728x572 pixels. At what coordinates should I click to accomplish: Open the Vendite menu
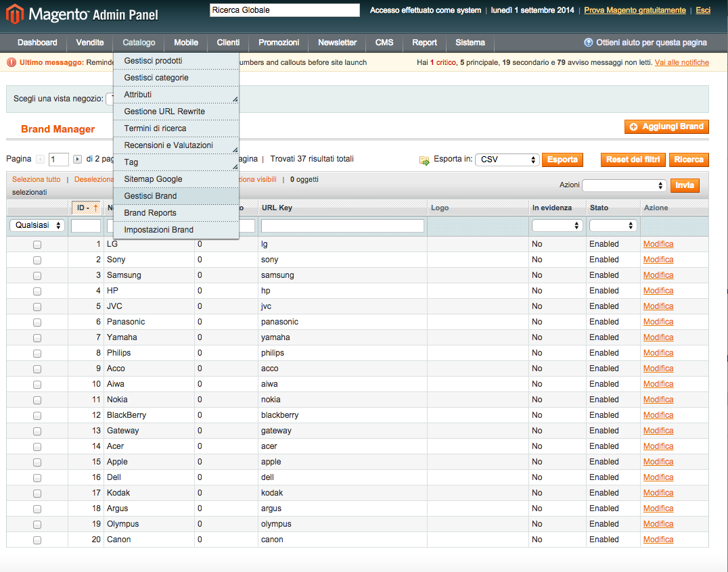click(89, 42)
